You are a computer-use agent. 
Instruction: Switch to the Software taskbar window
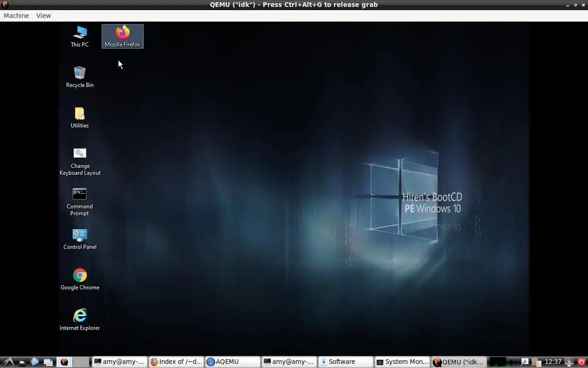point(345,362)
